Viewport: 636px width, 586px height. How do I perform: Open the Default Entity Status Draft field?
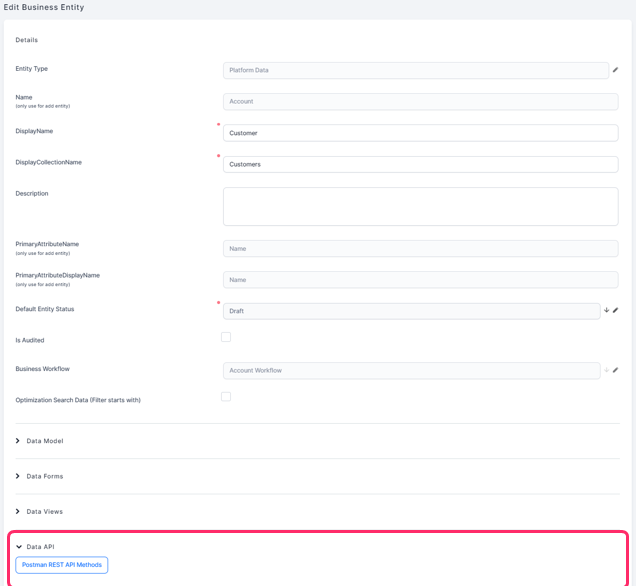click(411, 311)
